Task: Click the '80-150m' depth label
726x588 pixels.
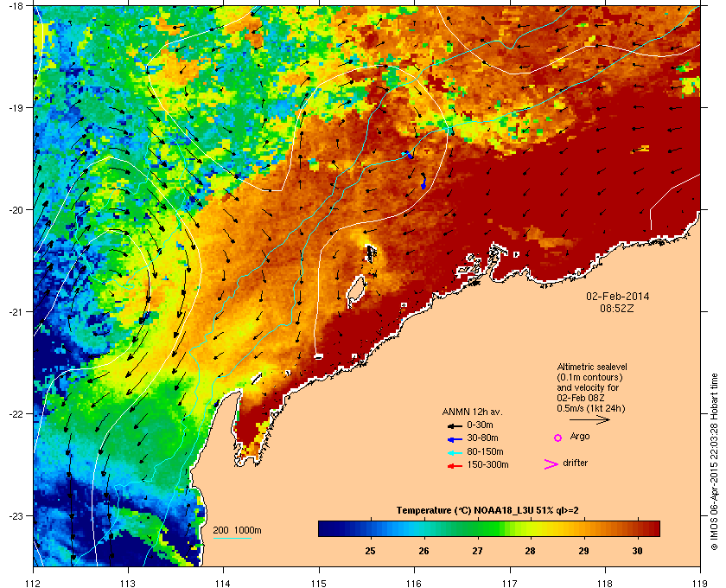Action: tap(485, 451)
